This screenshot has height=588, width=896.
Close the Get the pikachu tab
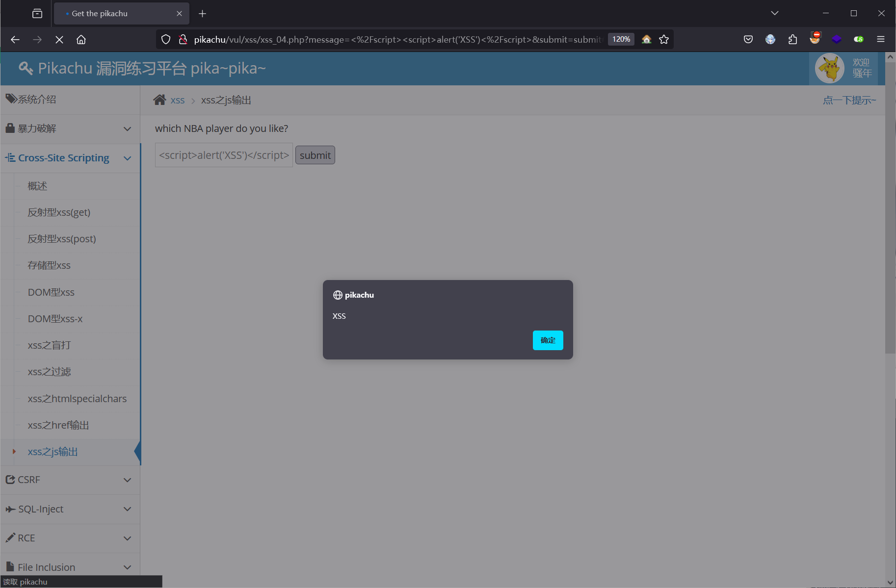point(179,14)
